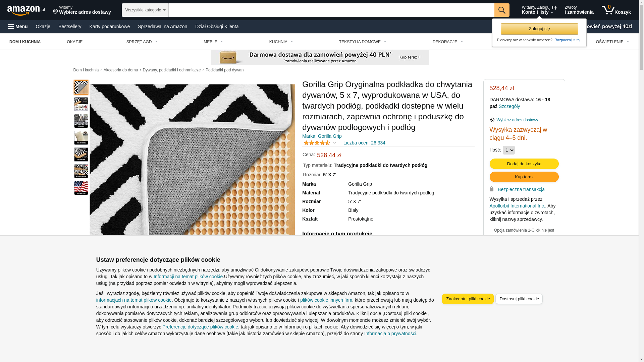The height and width of the screenshot is (362, 644).
Task: Expand the MEBLE category menu
Action: coord(213,42)
